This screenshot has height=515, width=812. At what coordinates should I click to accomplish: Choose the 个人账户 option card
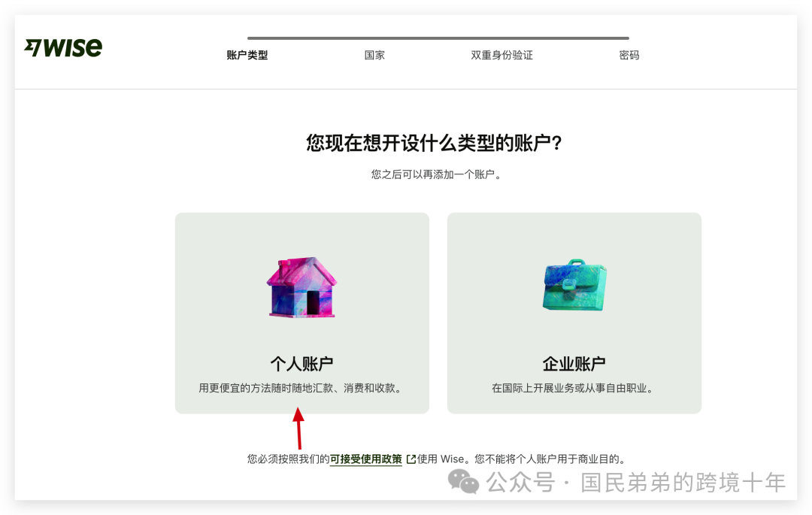pyautogui.click(x=301, y=313)
